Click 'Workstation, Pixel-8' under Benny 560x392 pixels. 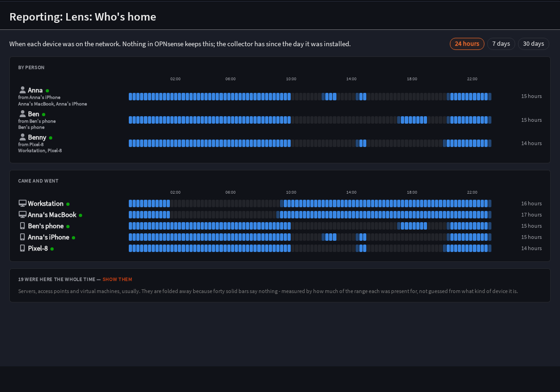(40, 151)
